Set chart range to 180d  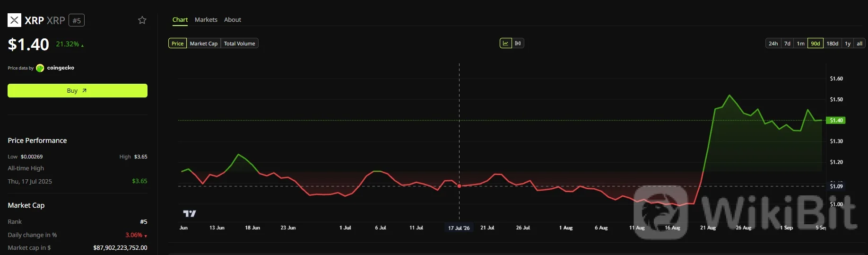pos(833,43)
